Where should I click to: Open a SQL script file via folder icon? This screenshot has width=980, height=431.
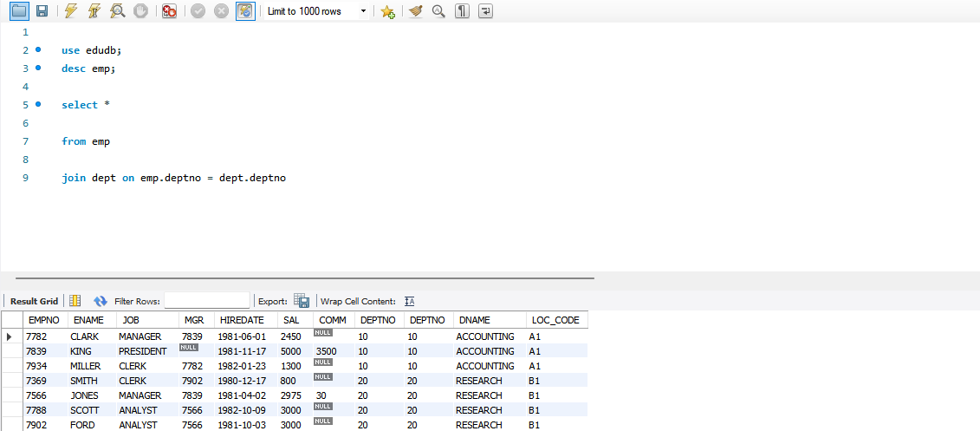tap(19, 10)
